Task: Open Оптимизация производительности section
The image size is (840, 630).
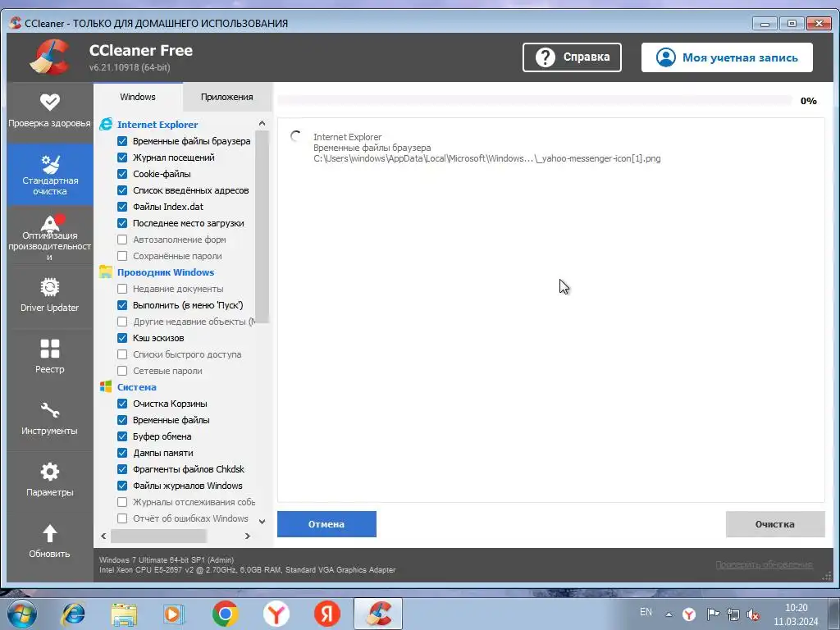Action: [x=50, y=236]
